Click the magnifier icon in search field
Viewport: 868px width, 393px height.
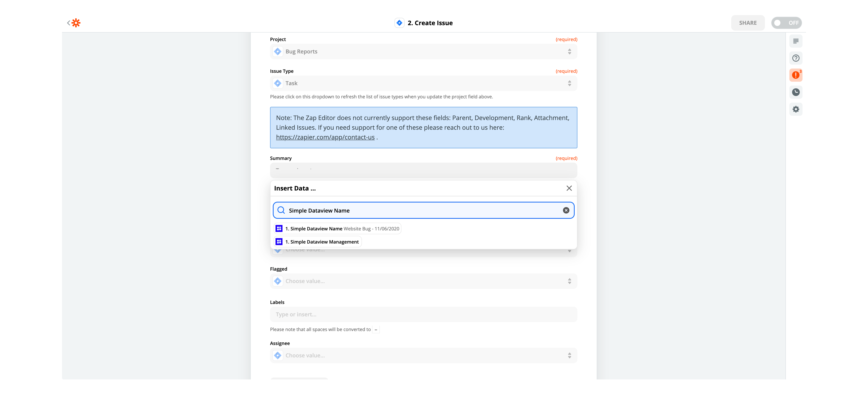click(x=281, y=210)
